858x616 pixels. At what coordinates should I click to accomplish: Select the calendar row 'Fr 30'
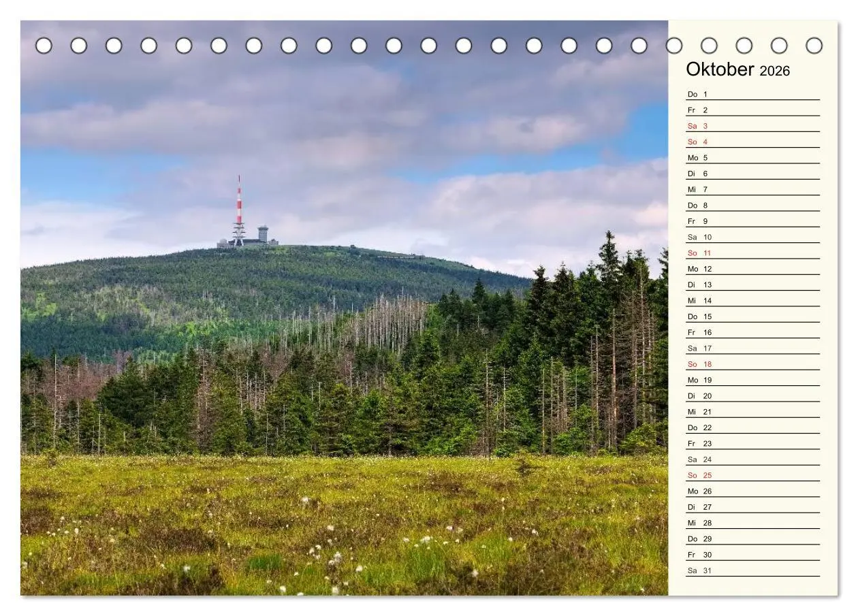[752, 555]
